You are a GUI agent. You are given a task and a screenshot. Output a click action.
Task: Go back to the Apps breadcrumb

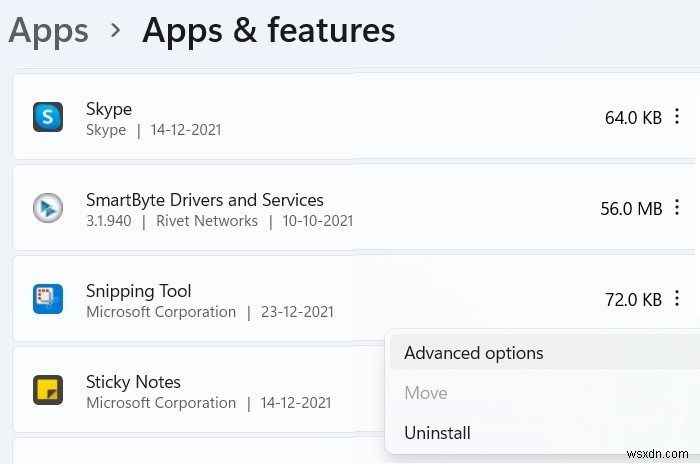(47, 30)
